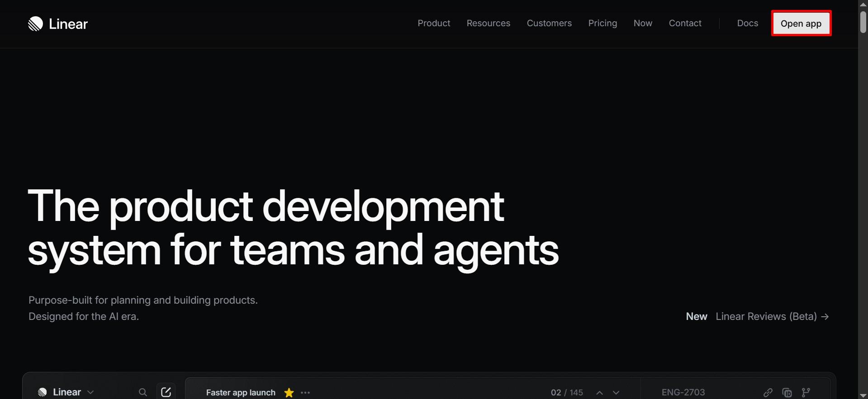Navigate to the Customers page
Screen dimensions: 868x399
pyautogui.click(x=549, y=23)
